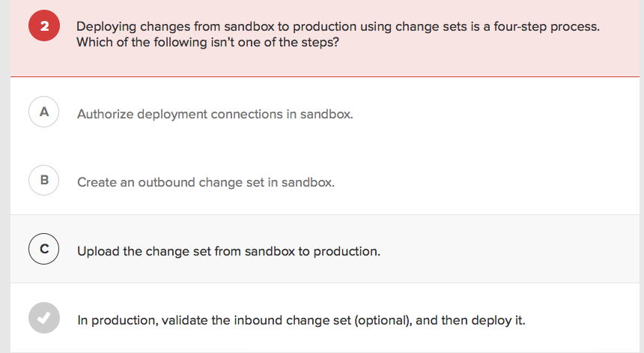Viewport: 644px width, 353px height.
Task: Select the letter A answer circle
Action: click(x=44, y=112)
